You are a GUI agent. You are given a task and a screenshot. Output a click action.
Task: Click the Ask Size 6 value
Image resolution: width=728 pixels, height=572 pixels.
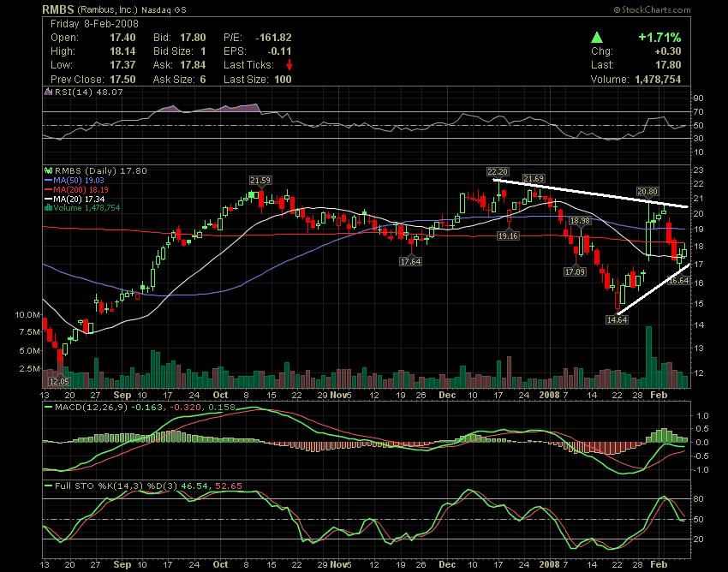(x=203, y=79)
